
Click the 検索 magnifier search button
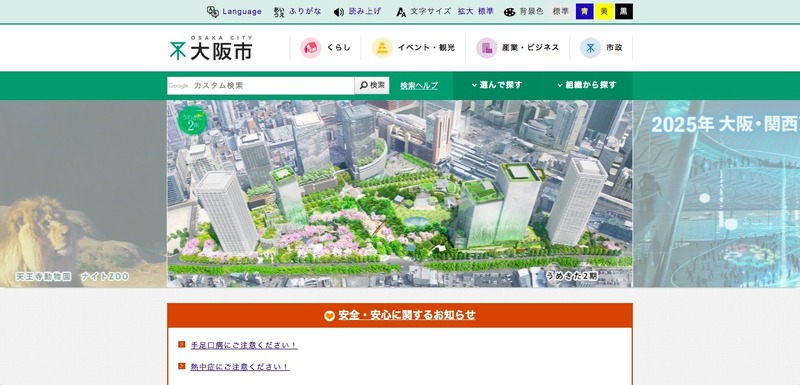click(x=372, y=86)
